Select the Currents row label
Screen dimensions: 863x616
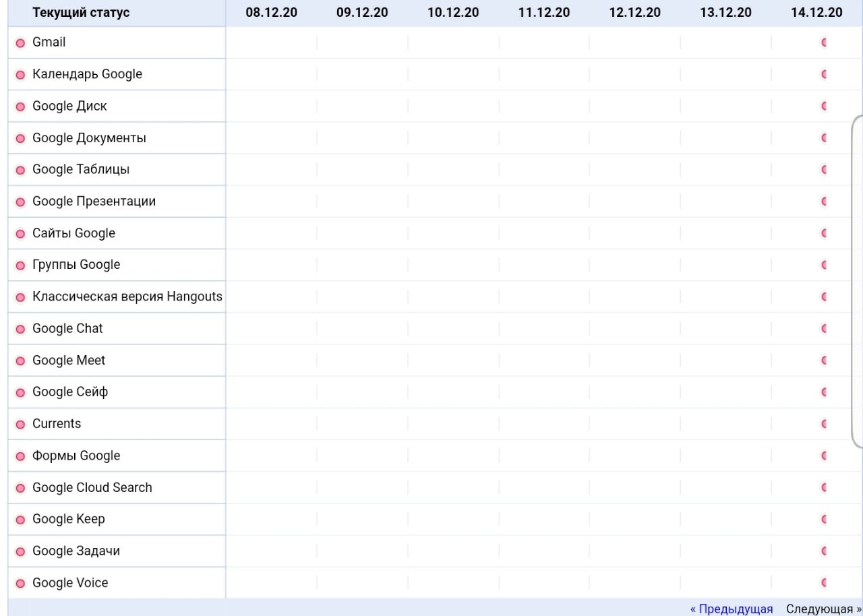57,423
